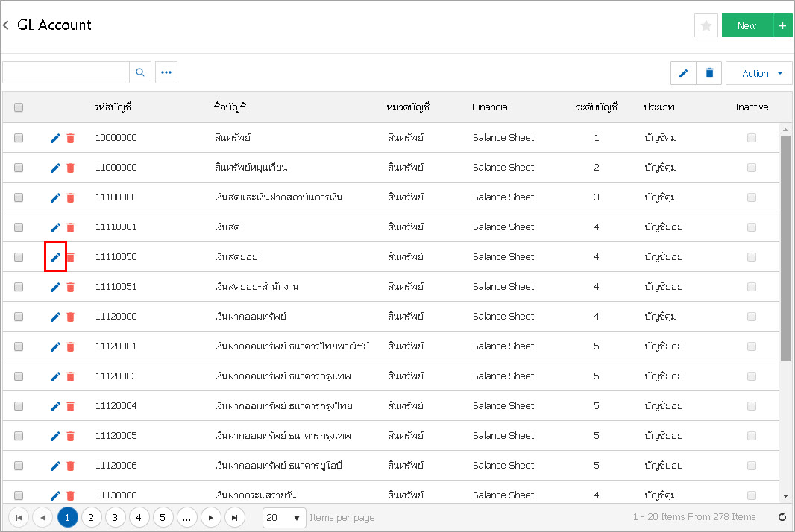Toggle Inactive checkbox for account 10000000
This screenshot has width=795, height=532.
[x=752, y=138]
